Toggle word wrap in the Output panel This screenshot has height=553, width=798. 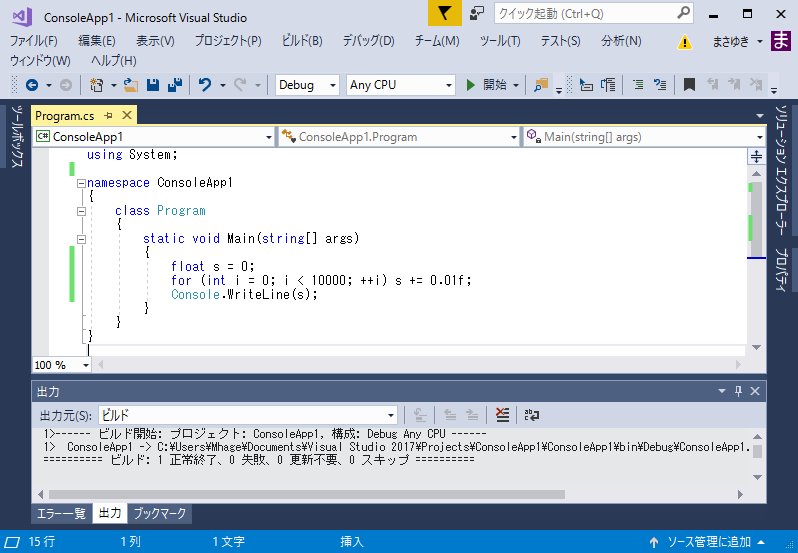pos(532,415)
